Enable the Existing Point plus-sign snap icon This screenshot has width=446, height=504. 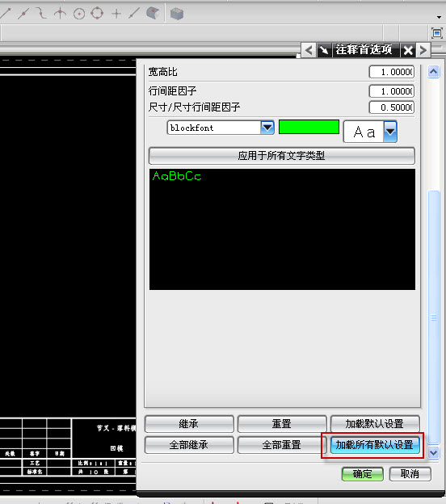click(116, 14)
